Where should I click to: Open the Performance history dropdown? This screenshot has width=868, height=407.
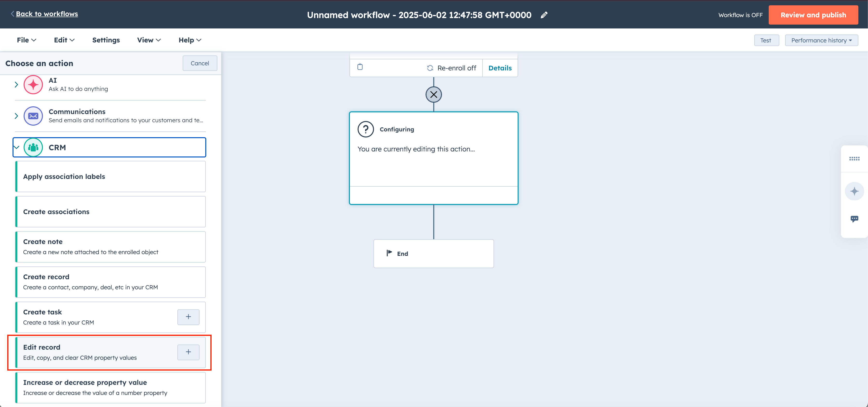821,41
